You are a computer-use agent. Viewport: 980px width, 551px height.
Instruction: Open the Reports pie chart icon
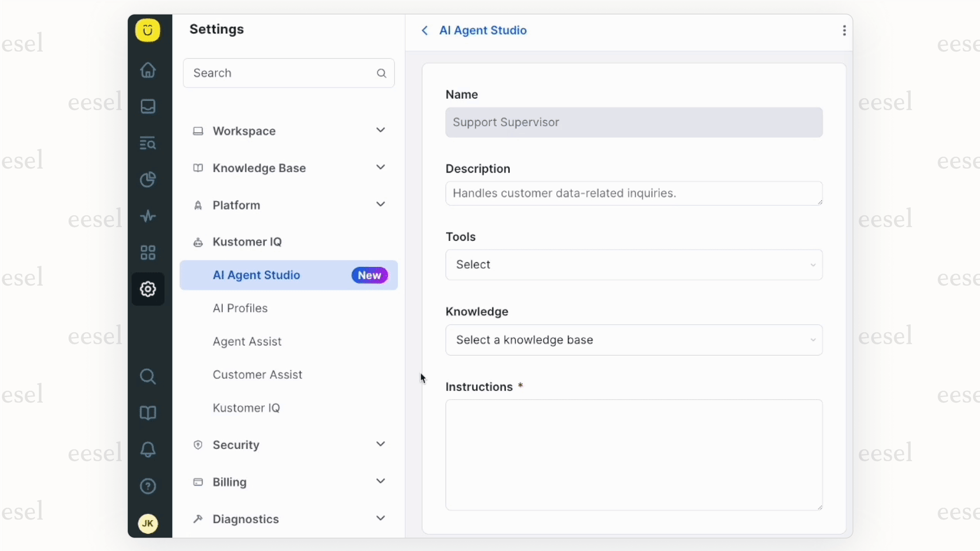pos(148,180)
